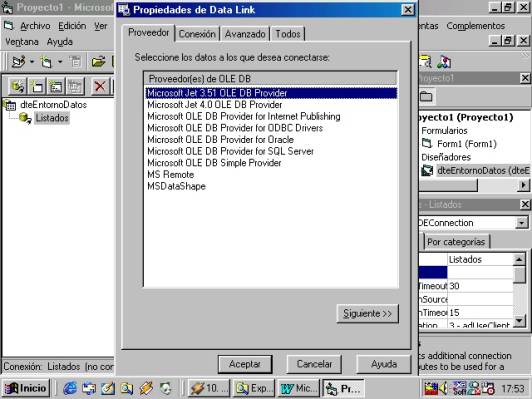Click the Aceptar button
Screen dimensions: 532x399
pos(245,364)
